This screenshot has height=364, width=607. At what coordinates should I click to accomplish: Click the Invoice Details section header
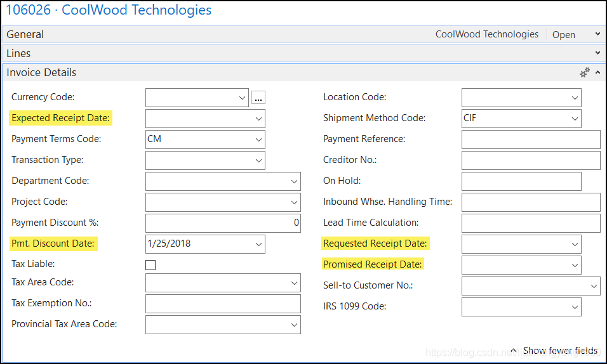303,72
